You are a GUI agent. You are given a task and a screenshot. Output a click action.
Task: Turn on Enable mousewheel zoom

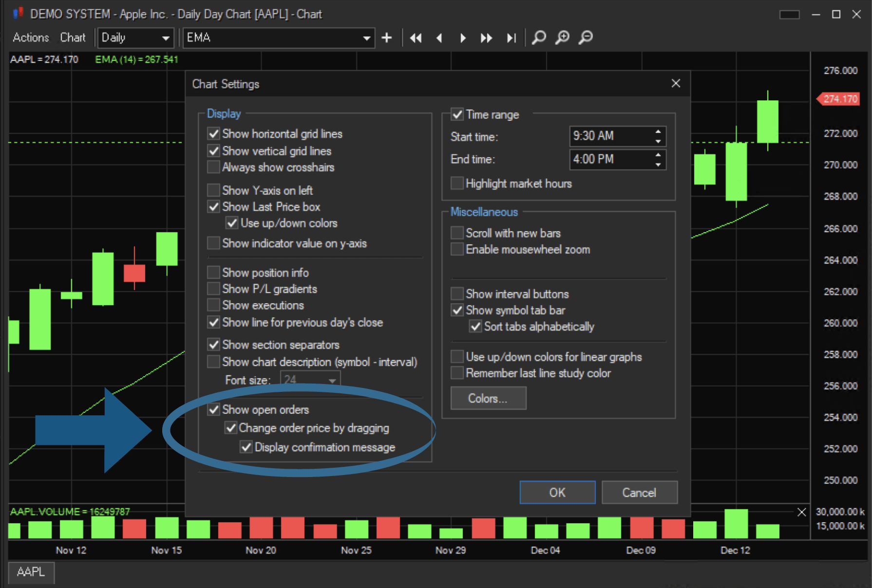[x=457, y=250]
